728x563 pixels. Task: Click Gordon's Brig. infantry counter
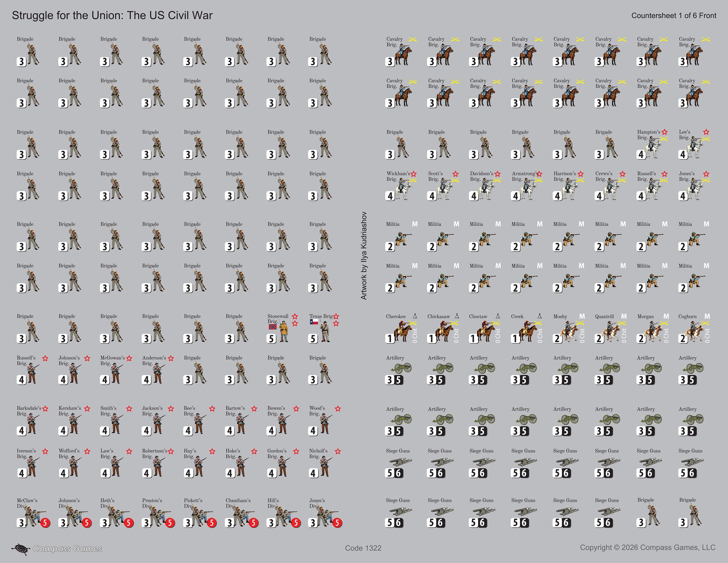[283, 463]
